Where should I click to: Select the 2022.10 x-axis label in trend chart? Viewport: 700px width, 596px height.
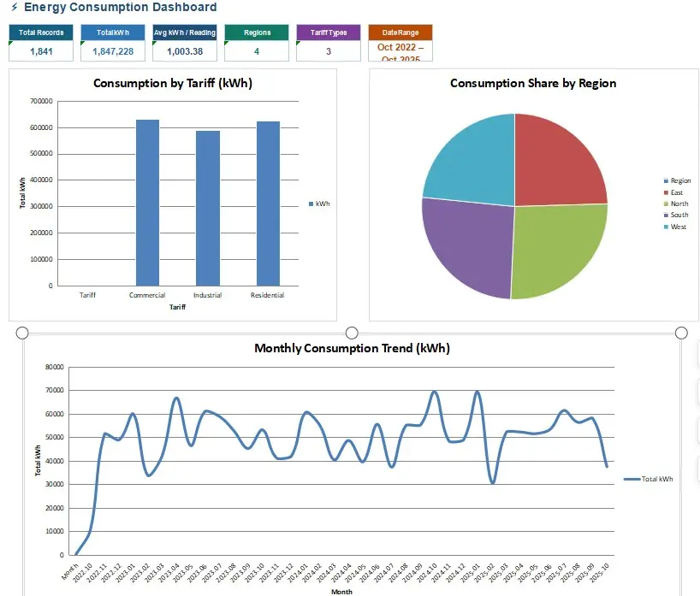coord(83,573)
